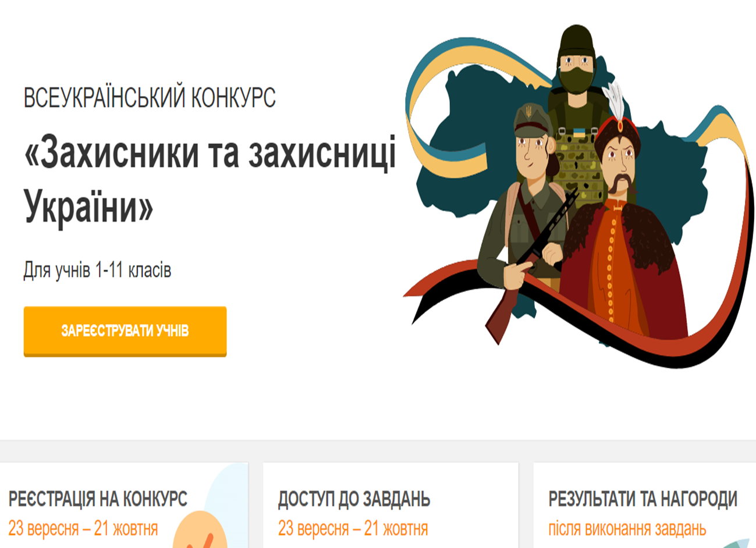
Task: Click the ВСЕУКРАЇНСЬКИЙ КОНКУРС heading
Action: click(150, 98)
